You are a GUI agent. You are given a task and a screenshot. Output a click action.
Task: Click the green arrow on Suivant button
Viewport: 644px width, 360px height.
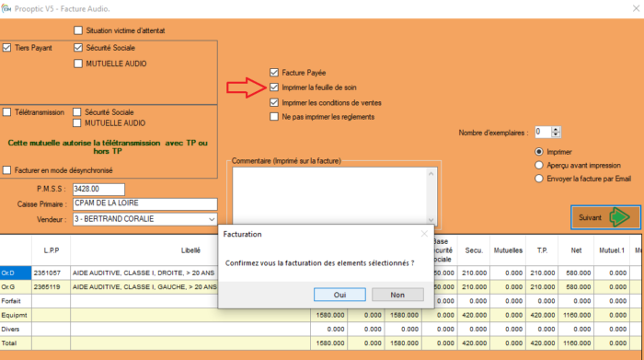[619, 217]
